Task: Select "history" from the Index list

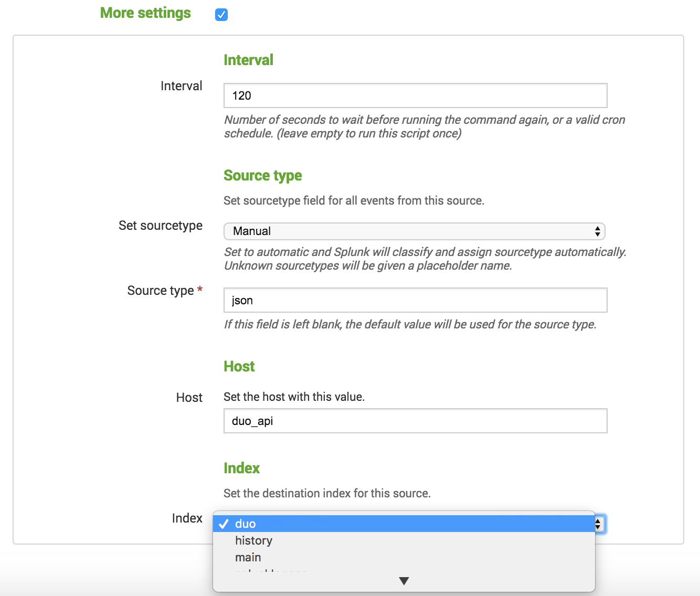Action: coord(253,540)
